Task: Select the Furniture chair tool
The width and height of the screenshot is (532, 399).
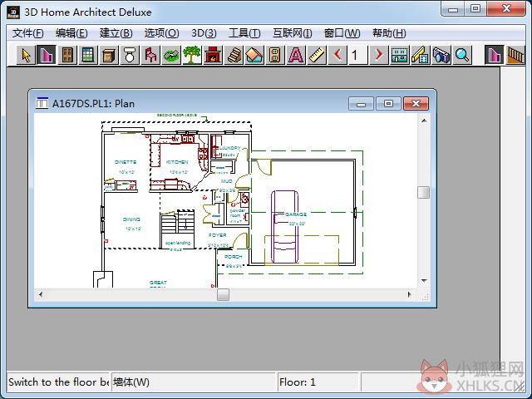Action: point(150,55)
